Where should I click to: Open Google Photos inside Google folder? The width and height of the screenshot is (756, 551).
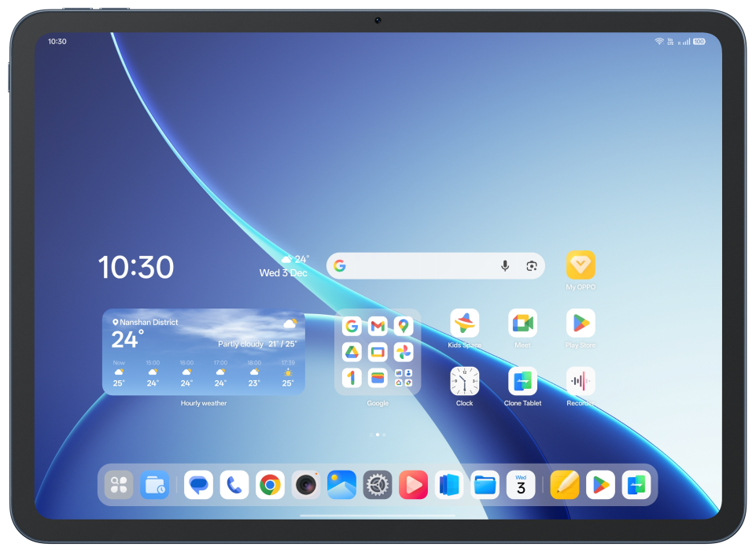pyautogui.click(x=403, y=352)
